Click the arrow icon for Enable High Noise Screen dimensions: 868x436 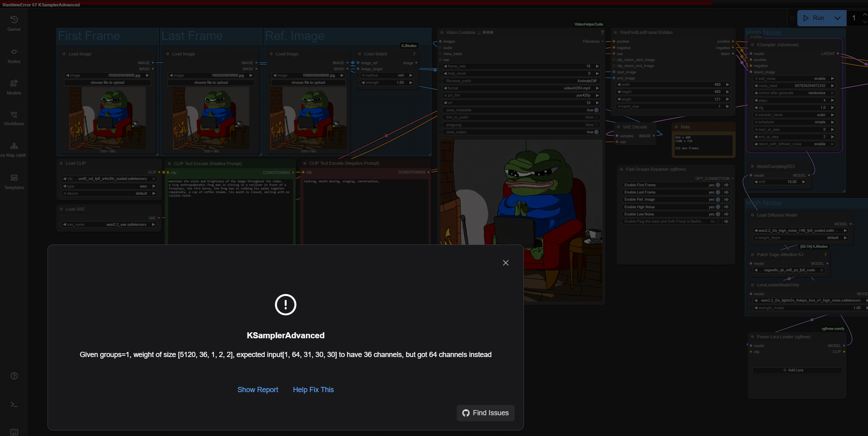[726, 207]
